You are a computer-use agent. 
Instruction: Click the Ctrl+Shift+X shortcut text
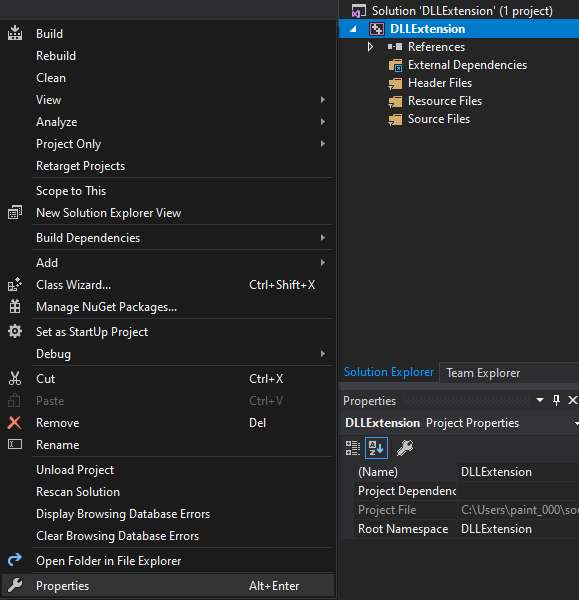(x=282, y=285)
